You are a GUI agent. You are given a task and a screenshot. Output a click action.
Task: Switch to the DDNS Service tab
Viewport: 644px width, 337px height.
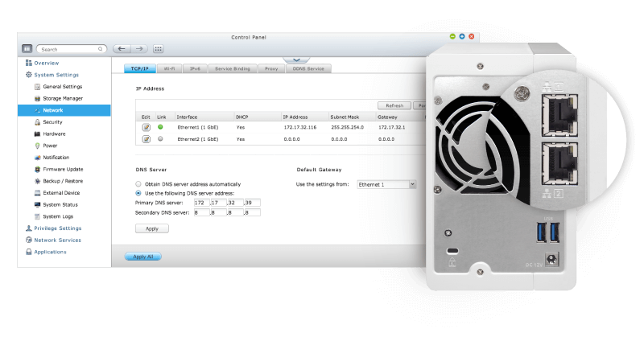[308, 69]
